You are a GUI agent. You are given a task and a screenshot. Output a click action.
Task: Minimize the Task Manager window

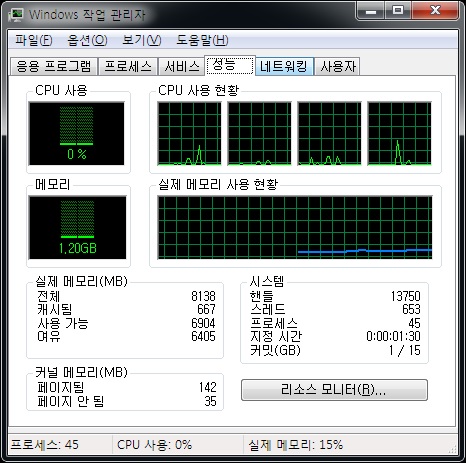coord(371,11)
